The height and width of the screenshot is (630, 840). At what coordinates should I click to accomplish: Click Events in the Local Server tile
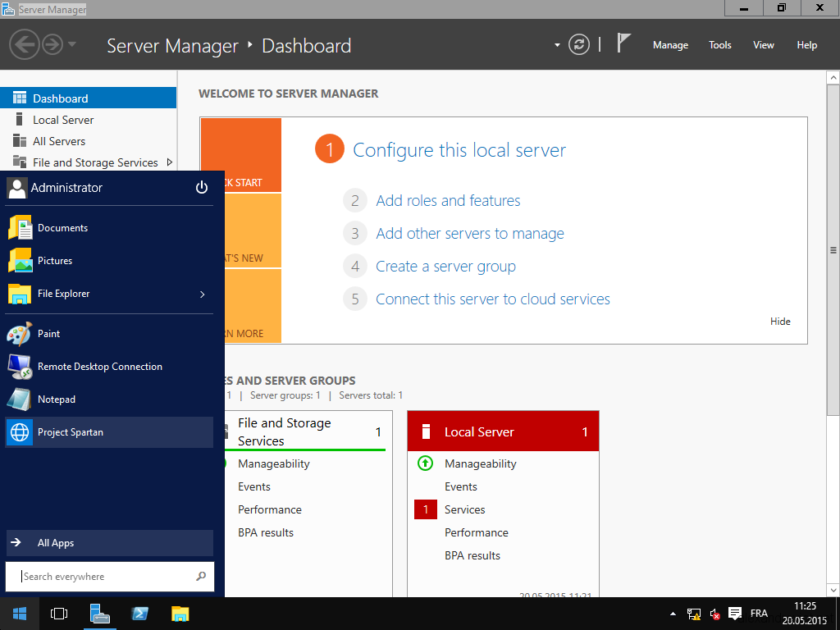[x=461, y=486]
